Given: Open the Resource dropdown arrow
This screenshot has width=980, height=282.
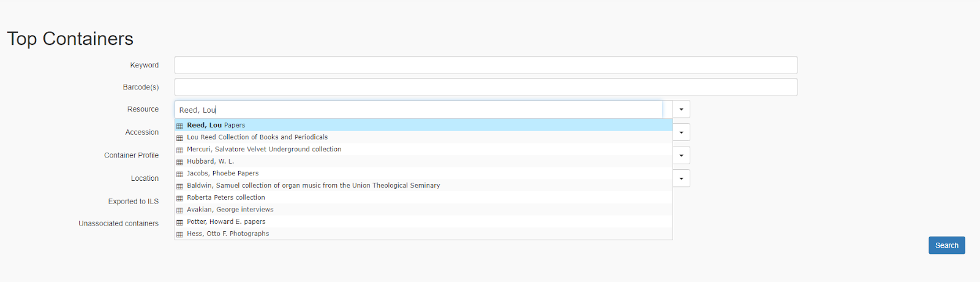Looking at the screenshot, I should coord(681,109).
